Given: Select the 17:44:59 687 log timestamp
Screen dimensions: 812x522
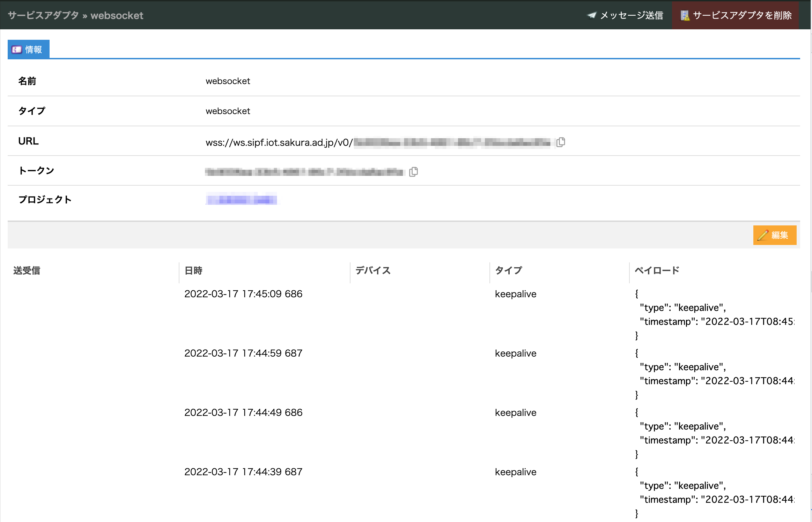Looking at the screenshot, I should coord(243,353).
